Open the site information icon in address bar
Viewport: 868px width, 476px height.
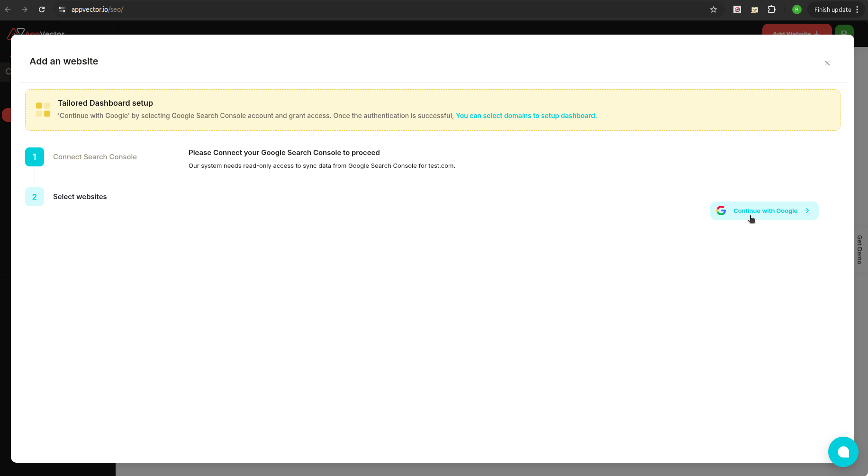(62, 9)
